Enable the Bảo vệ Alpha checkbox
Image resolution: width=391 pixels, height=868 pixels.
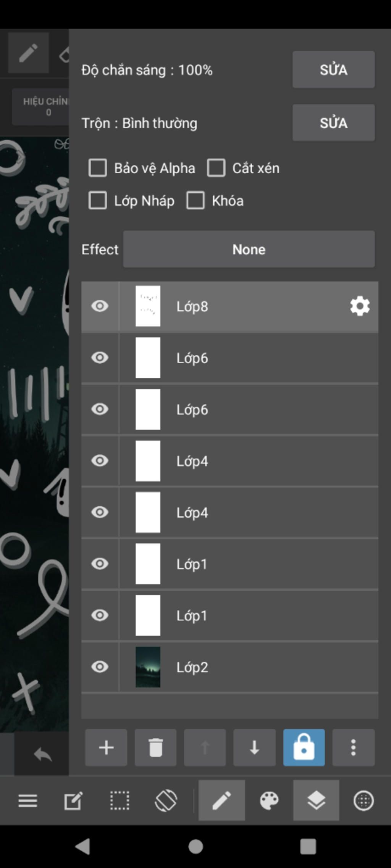(x=98, y=168)
